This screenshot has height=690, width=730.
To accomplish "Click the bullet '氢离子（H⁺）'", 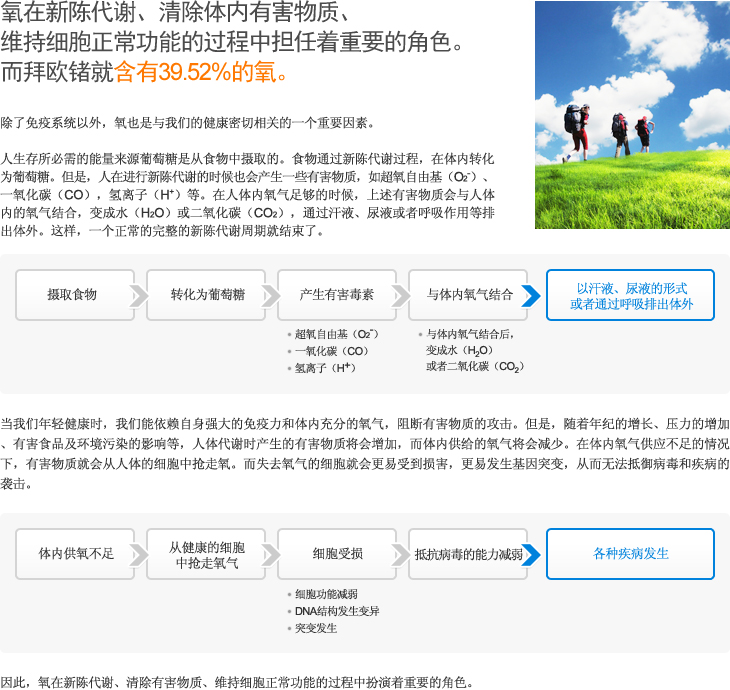I will (325, 368).
